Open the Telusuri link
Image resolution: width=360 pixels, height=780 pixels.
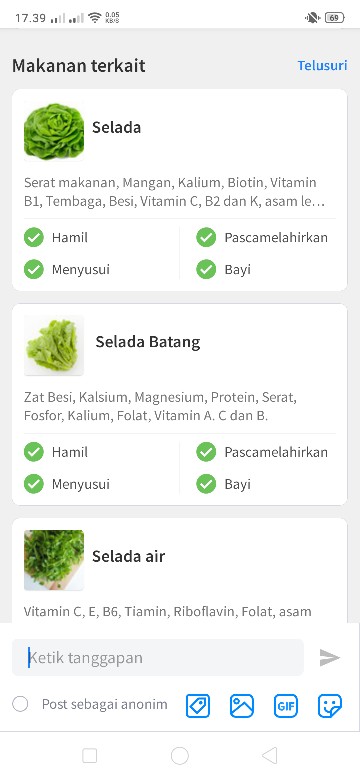pos(322,65)
